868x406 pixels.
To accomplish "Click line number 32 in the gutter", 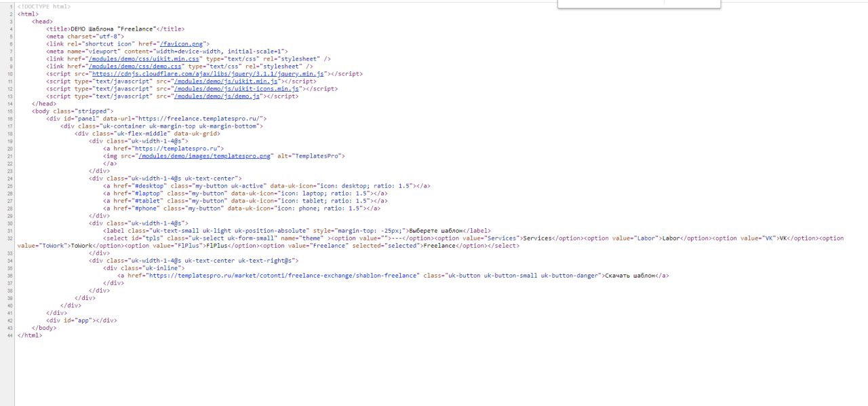I will [x=12, y=238].
